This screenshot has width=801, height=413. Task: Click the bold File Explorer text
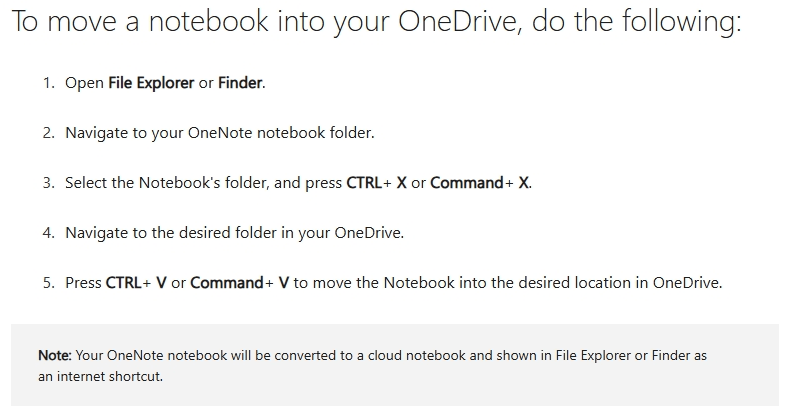151,83
